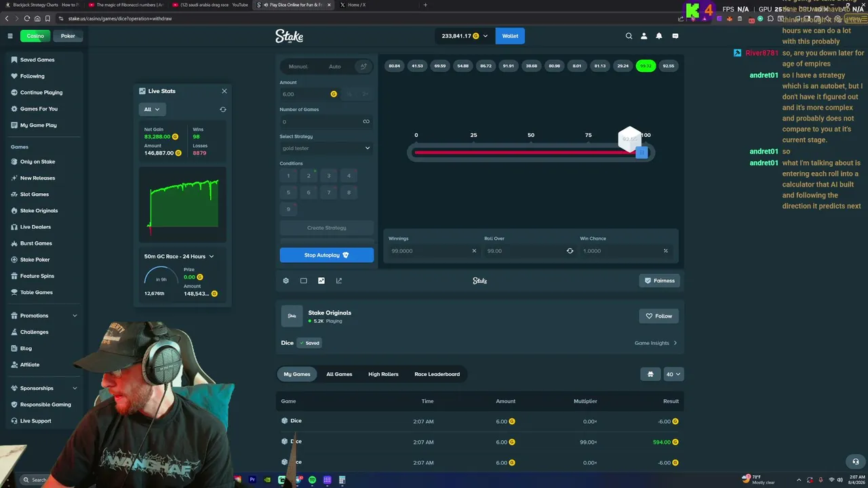This screenshot has height=488, width=868.
Task: Toggle condition 4 in Conditions
Action: click(x=349, y=176)
